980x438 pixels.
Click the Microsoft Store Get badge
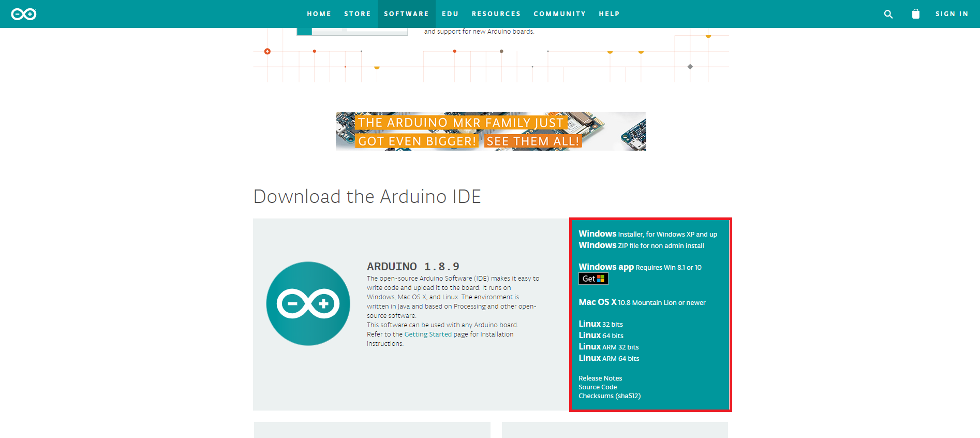tap(593, 279)
